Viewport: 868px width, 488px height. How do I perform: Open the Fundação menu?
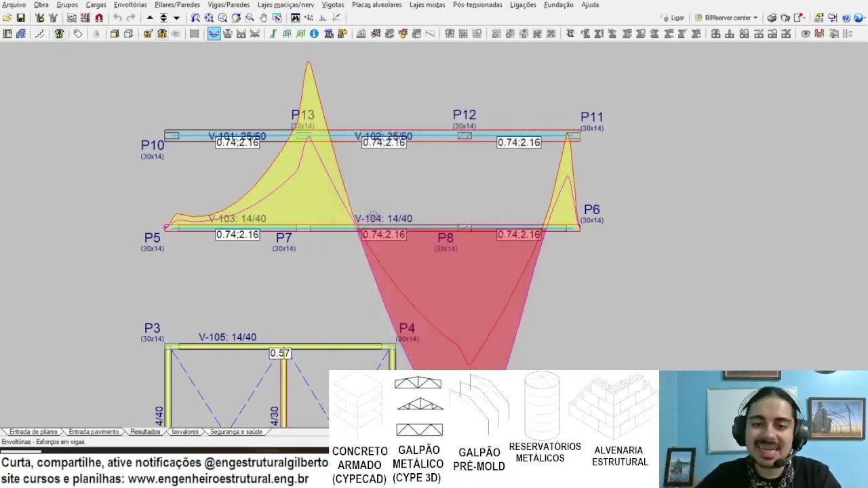tap(558, 5)
